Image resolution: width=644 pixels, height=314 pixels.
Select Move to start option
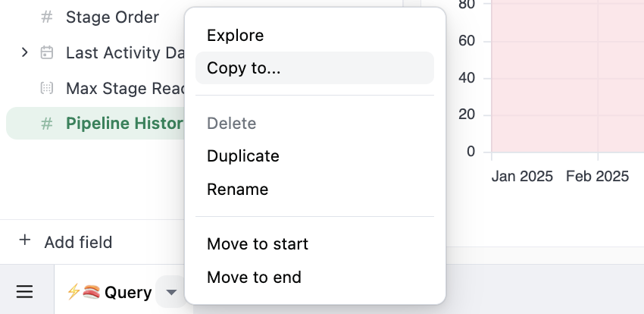pos(257,244)
